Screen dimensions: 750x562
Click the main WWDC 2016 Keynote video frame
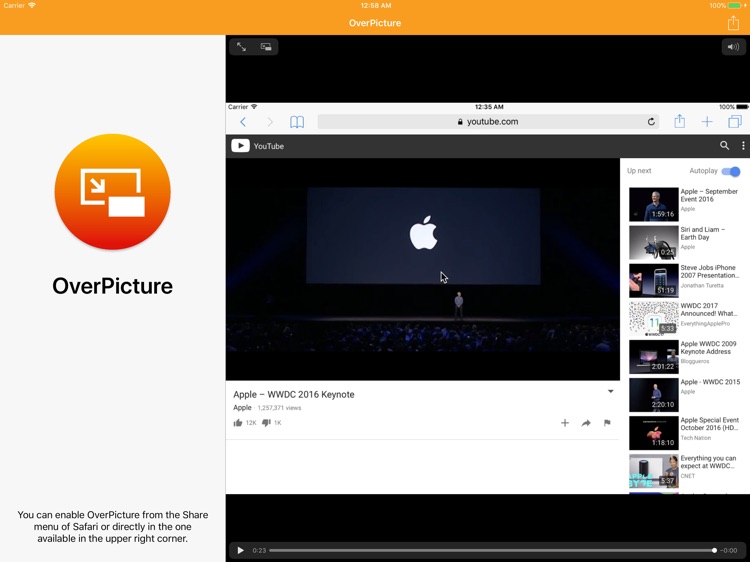click(423, 269)
